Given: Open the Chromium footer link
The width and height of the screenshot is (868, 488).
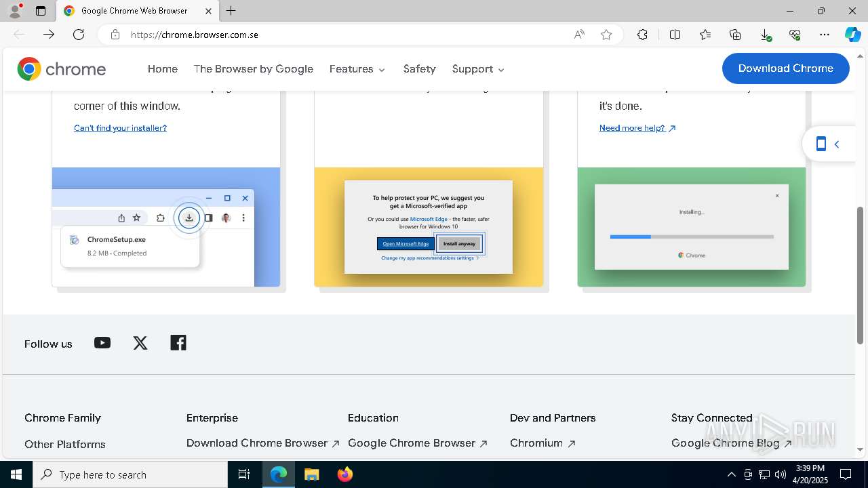Looking at the screenshot, I should point(542,443).
